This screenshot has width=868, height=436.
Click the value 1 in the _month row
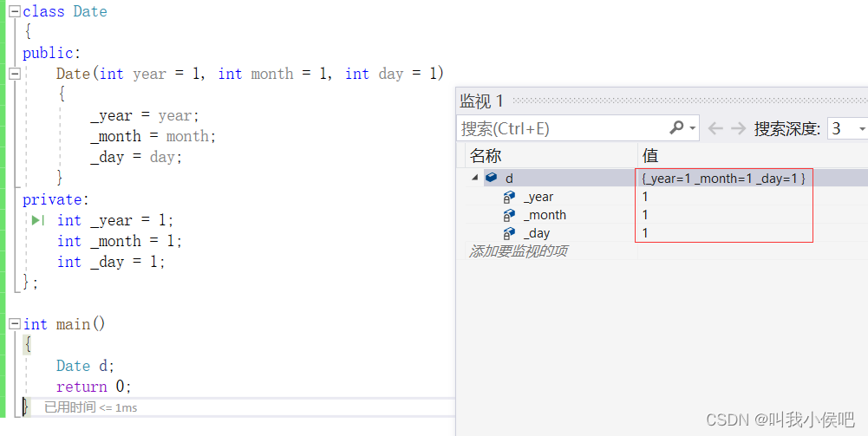(645, 215)
